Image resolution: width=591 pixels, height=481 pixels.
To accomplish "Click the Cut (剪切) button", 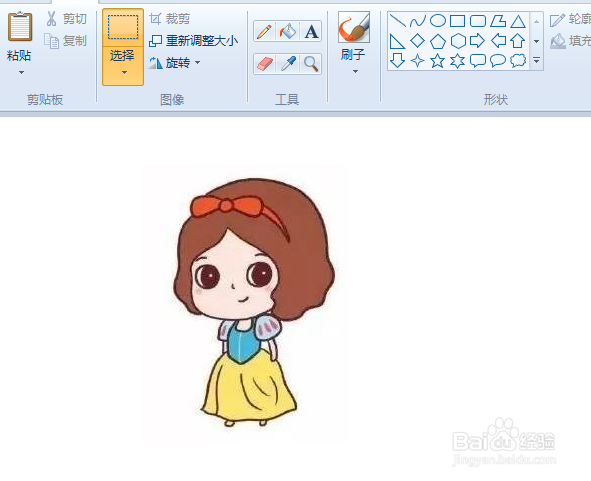I will [x=66, y=18].
